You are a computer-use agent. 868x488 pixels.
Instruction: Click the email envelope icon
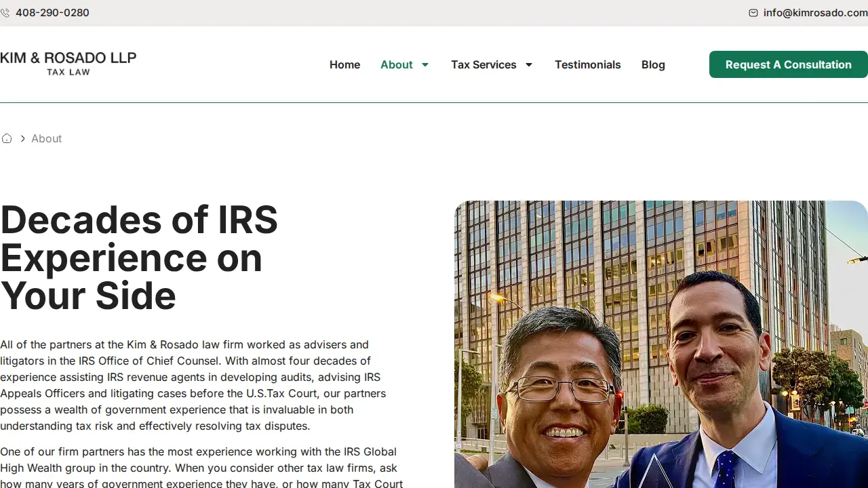[753, 13]
